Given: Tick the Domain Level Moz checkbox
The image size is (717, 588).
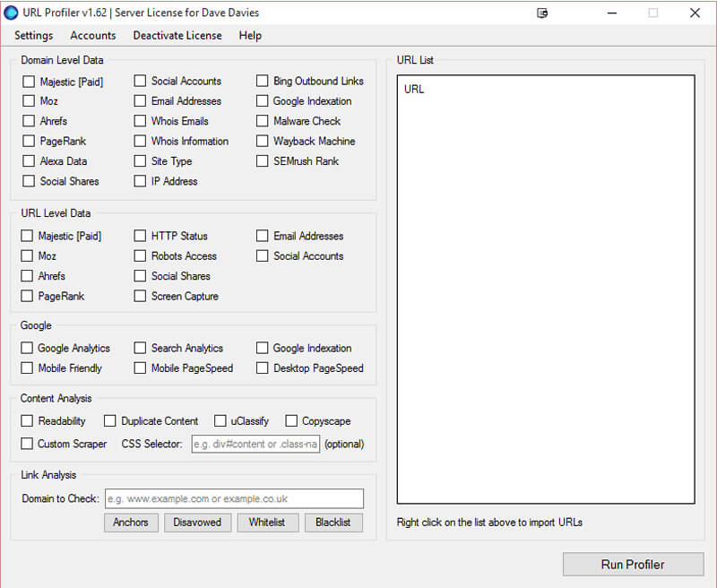Looking at the screenshot, I should [x=29, y=101].
